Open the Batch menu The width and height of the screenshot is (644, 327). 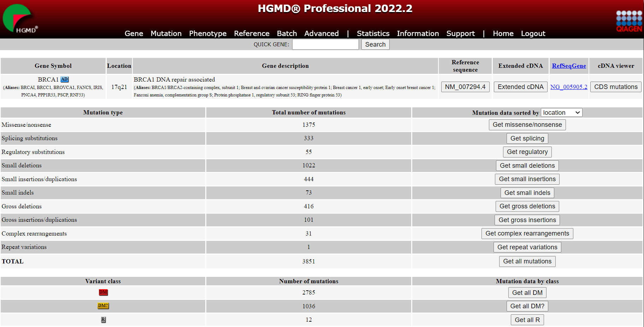pyautogui.click(x=287, y=34)
